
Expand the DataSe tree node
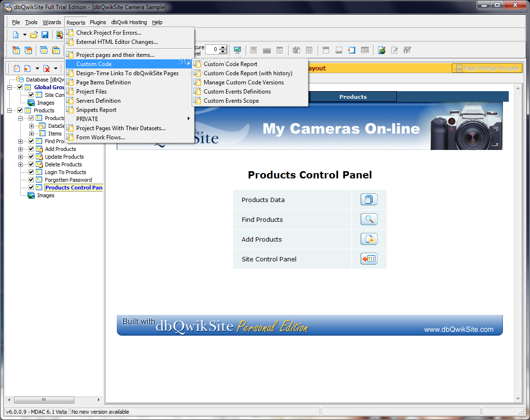click(x=31, y=126)
